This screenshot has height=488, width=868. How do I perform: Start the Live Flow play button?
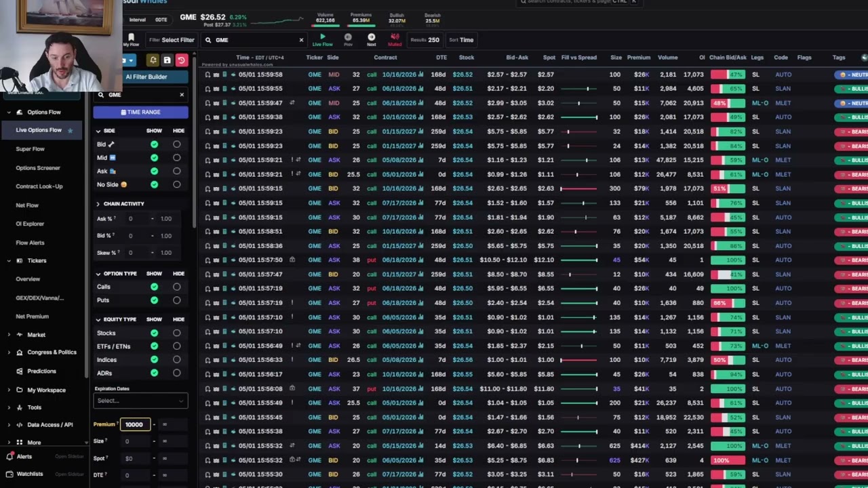pyautogui.click(x=323, y=37)
